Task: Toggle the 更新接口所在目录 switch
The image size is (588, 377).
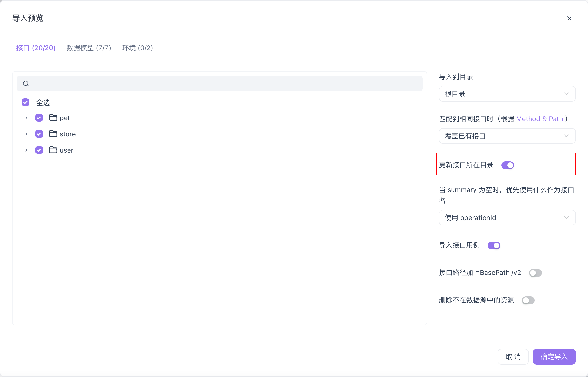Action: [x=507, y=165]
